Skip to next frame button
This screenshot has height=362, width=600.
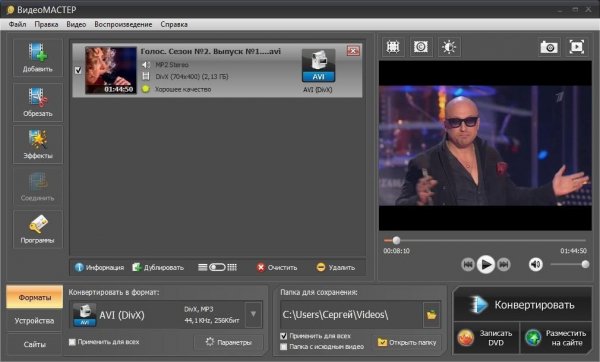point(504,264)
